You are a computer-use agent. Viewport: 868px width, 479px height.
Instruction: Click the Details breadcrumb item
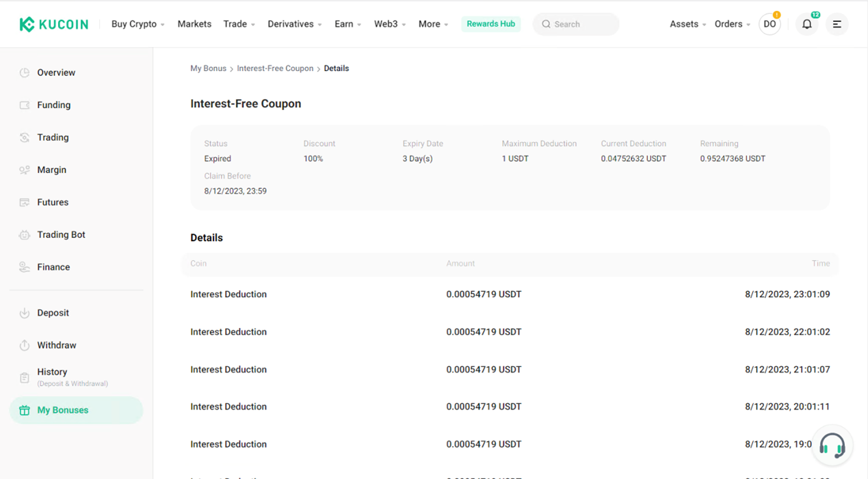(x=337, y=68)
